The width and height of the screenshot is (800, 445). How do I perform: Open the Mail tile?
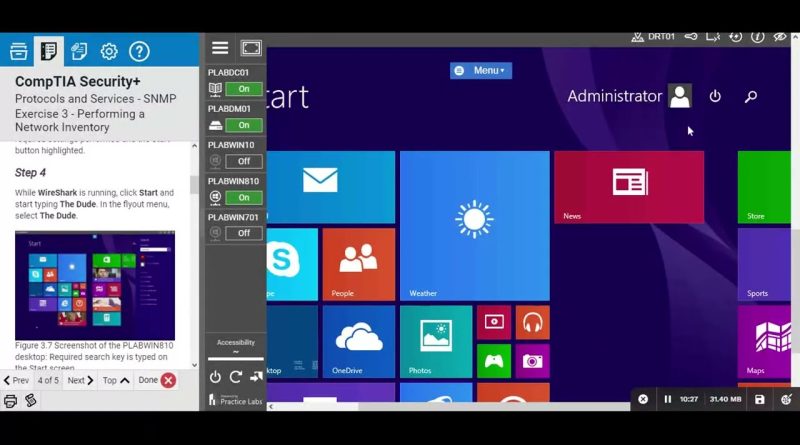click(331, 187)
